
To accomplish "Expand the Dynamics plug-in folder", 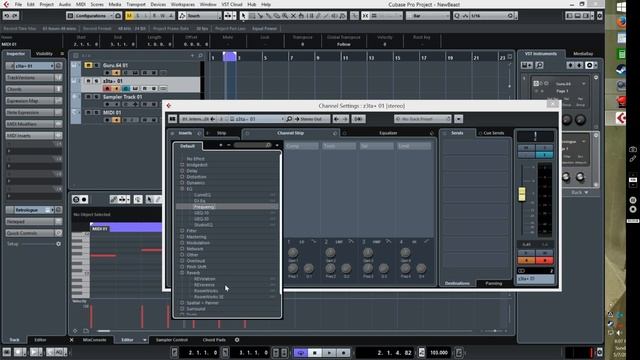I will click(x=182, y=183).
